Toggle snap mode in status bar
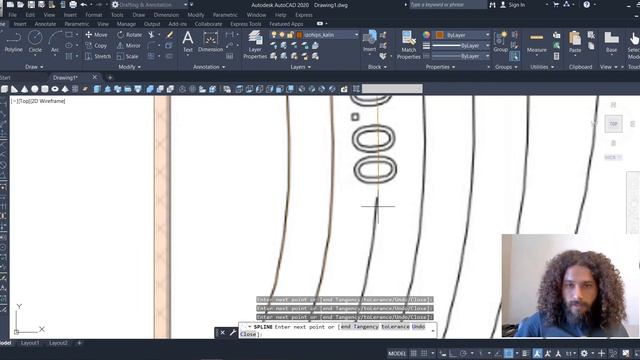This screenshot has height=360, width=640. [x=424, y=353]
